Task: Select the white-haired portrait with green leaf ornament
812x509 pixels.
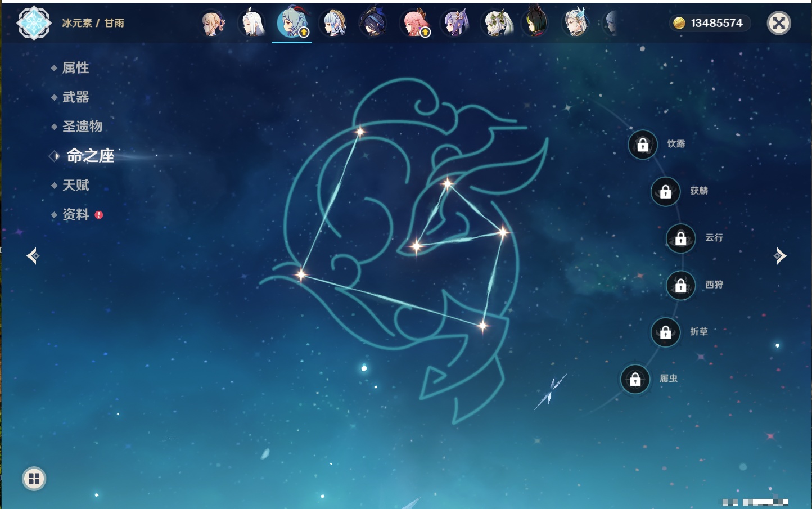Action: pyautogui.click(x=497, y=23)
